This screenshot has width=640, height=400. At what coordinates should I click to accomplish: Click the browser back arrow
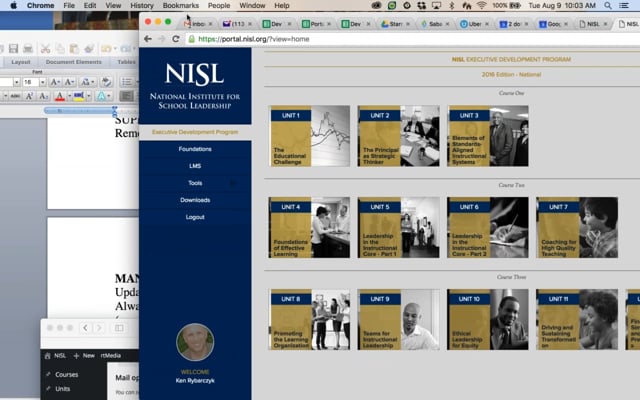coord(147,39)
